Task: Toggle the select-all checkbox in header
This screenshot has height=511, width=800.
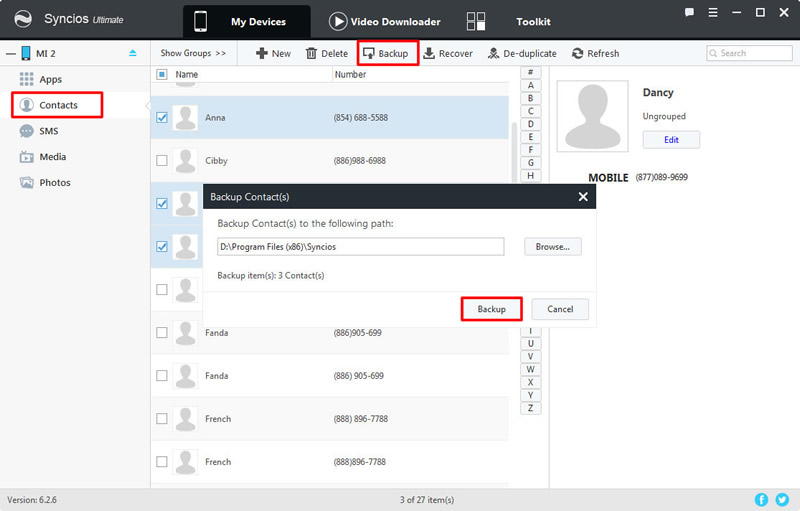Action: [162, 74]
